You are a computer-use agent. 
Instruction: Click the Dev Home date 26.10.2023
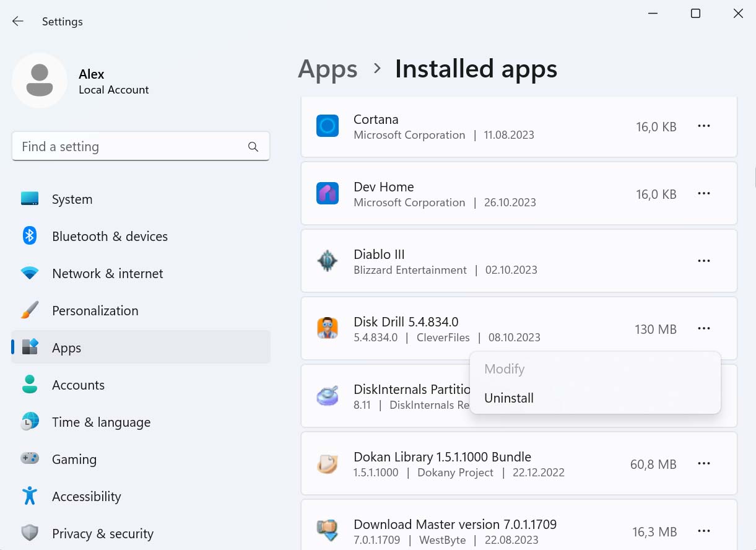pyautogui.click(x=511, y=203)
